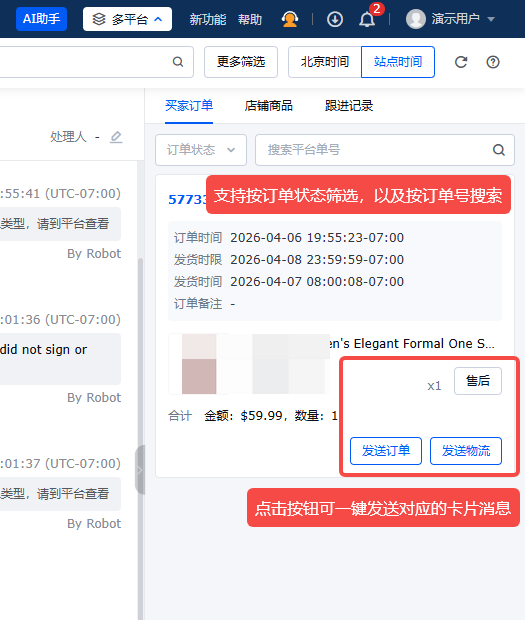Open the AI助手 assistant

coord(41,19)
